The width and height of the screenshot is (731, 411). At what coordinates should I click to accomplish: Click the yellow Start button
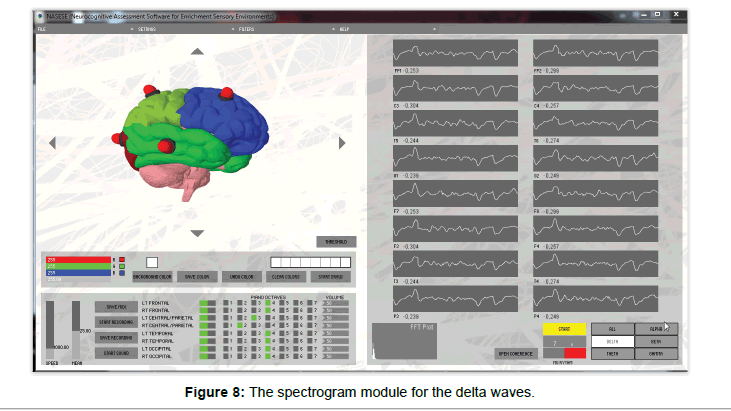(563, 327)
